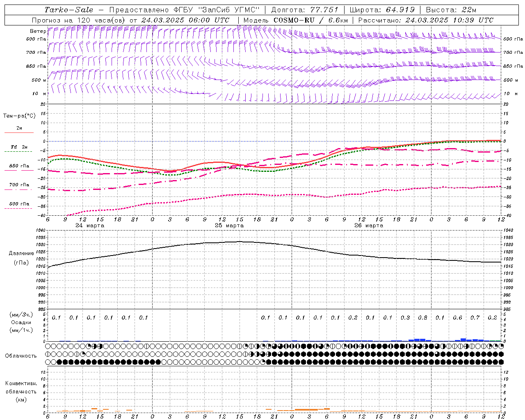The height and width of the screenshot is (420, 525).
Task: Click the "26 марта" date label
Action: click(x=369, y=226)
